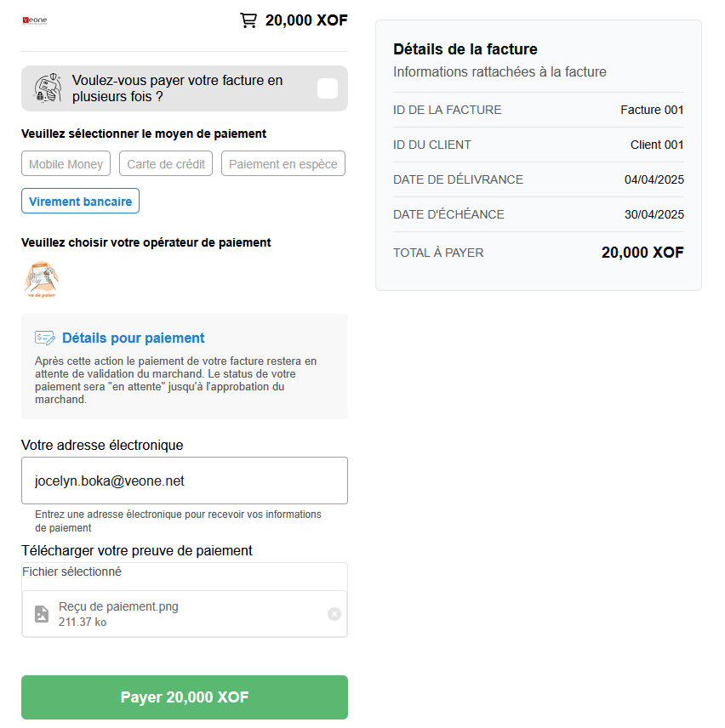Click the installment payment illustration icon
The height and width of the screenshot is (728, 725).
(49, 88)
